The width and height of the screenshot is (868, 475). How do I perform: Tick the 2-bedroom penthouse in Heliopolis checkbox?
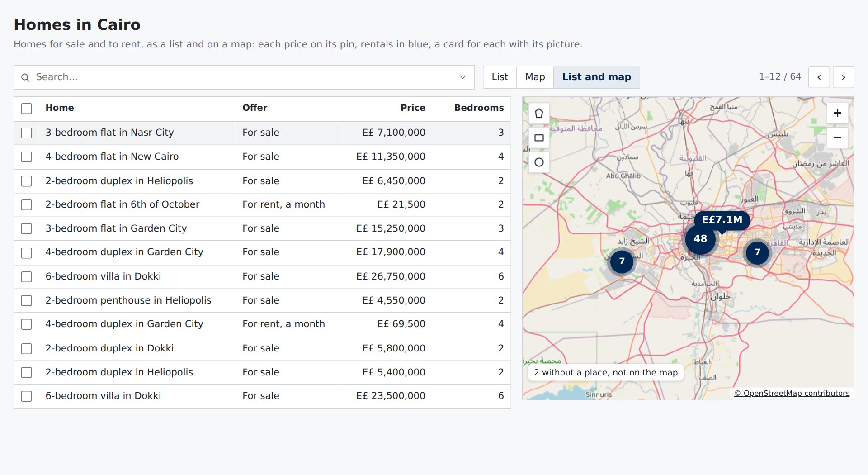(27, 301)
